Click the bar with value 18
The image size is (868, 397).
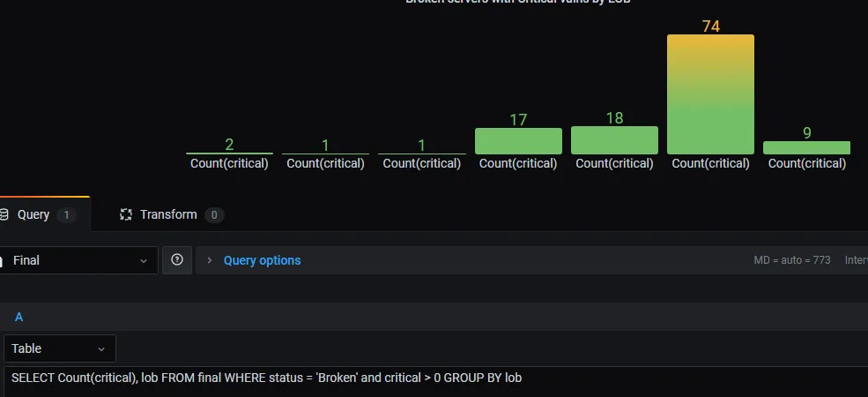614,140
